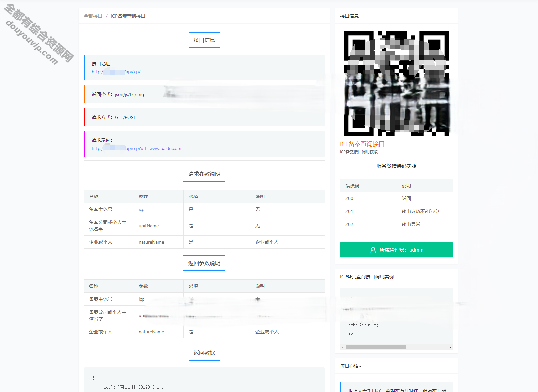
Task: Click the code sample scrollbar left arrow
Action: (x=343, y=347)
